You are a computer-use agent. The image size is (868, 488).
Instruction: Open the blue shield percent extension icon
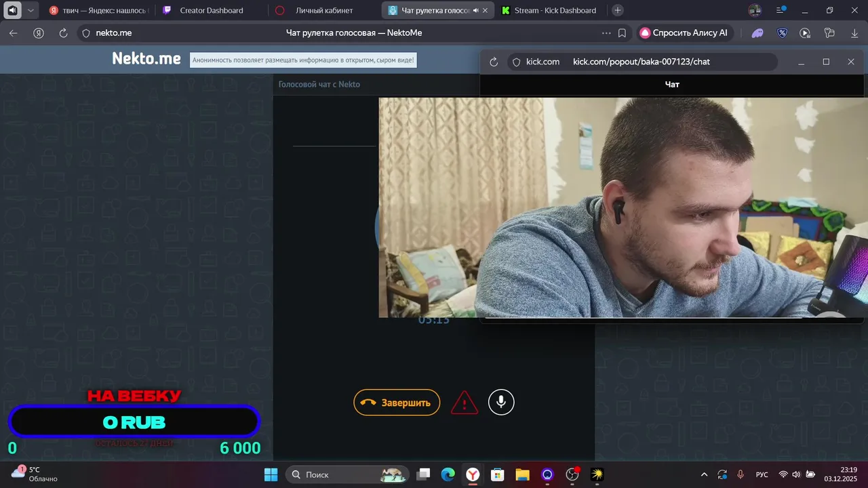tap(782, 33)
